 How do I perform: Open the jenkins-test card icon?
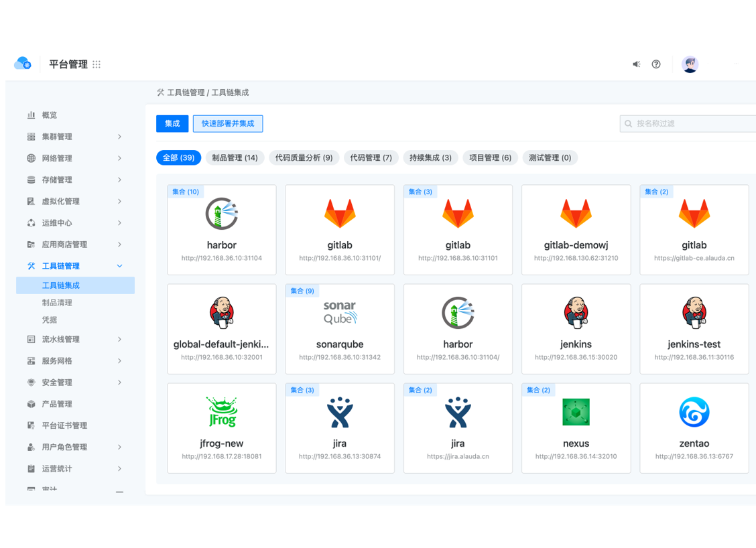[694, 313]
